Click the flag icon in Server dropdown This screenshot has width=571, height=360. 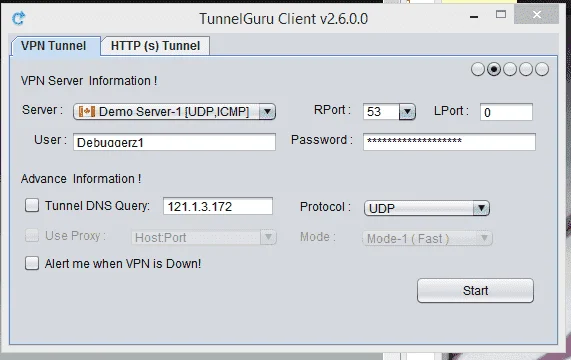coord(87,112)
